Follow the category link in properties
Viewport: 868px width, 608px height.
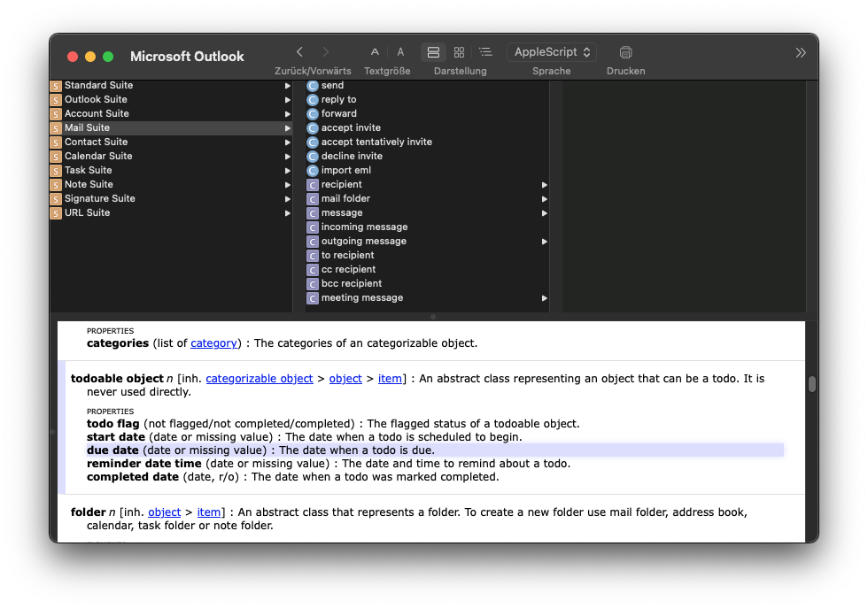tap(213, 343)
